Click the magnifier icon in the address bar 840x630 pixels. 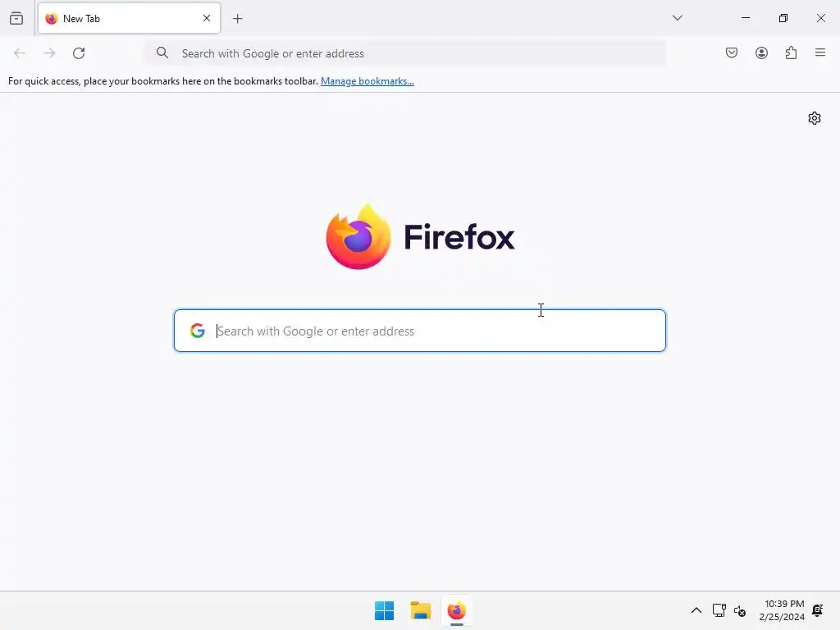tap(162, 52)
